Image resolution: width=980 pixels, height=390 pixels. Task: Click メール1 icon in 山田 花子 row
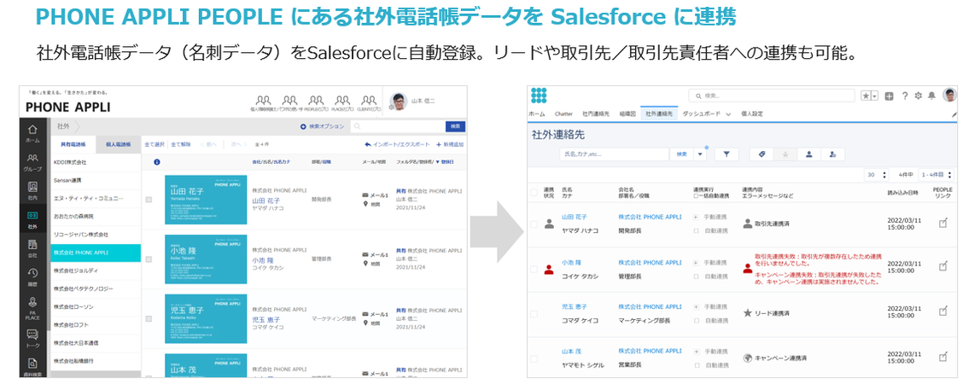coord(365,195)
